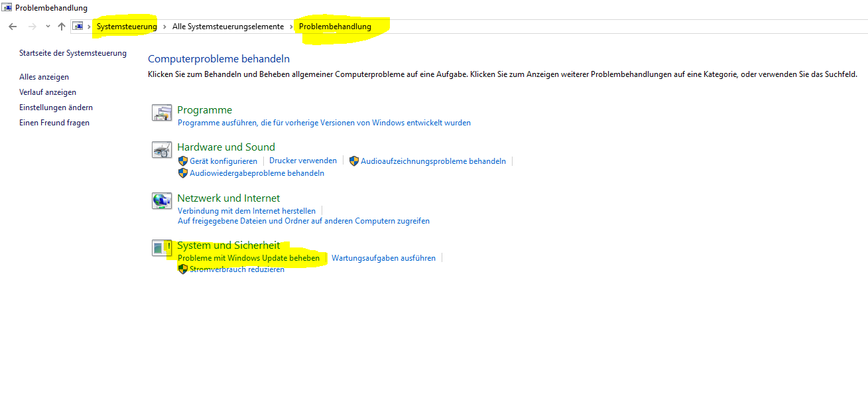Open the recent locations dropdown arrow
Screen dimensions: 868x416
[47, 27]
